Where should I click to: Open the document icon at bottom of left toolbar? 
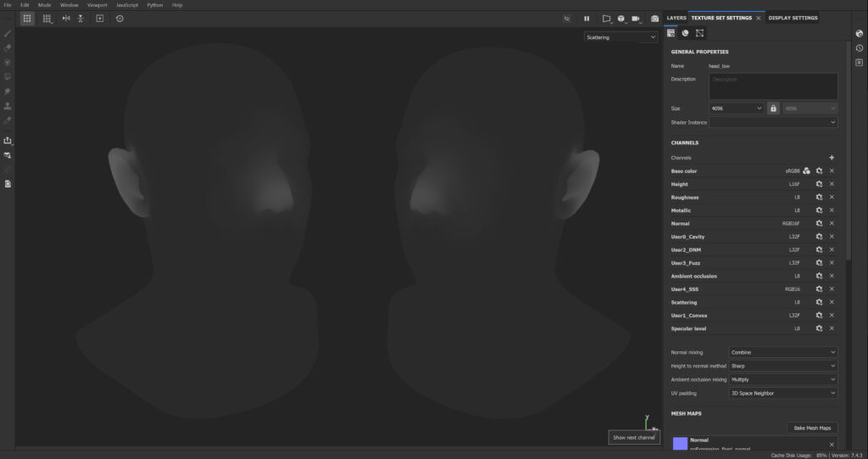pos(8,184)
